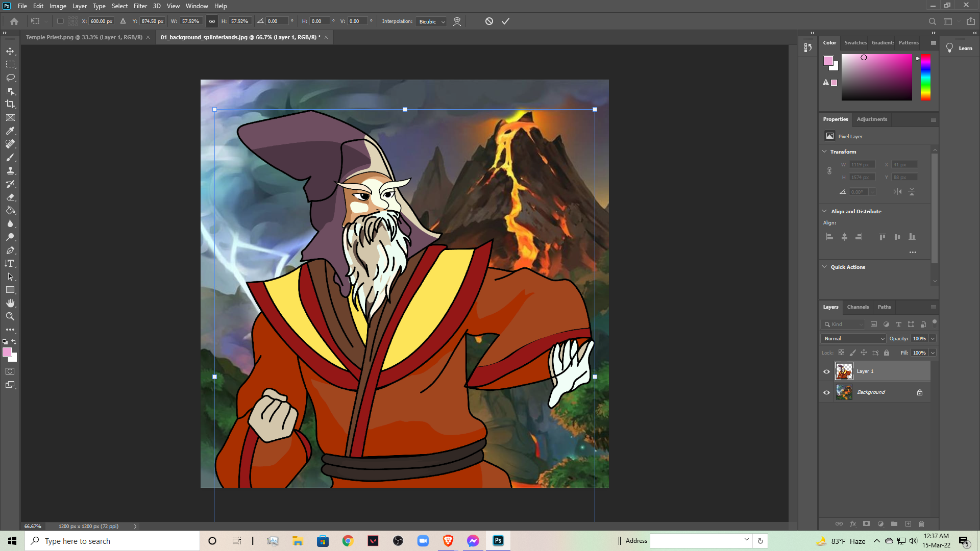Select the Hand tool

[10, 303]
